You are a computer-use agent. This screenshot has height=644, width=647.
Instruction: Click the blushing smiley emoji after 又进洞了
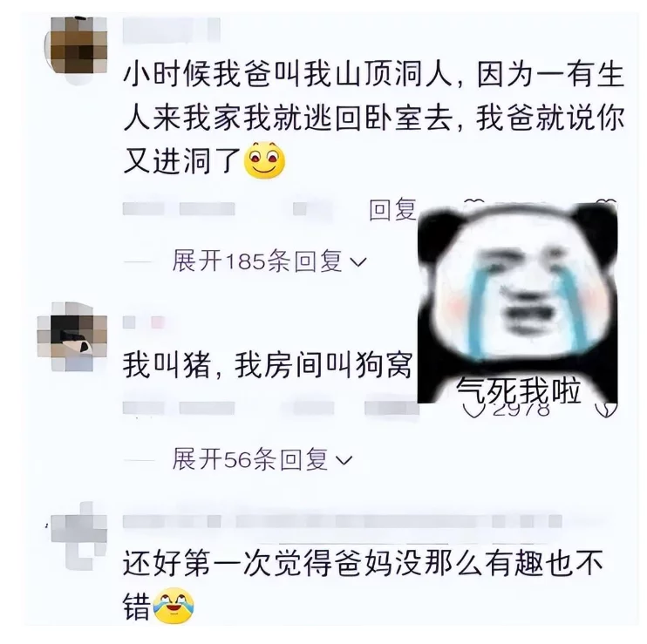click(264, 160)
